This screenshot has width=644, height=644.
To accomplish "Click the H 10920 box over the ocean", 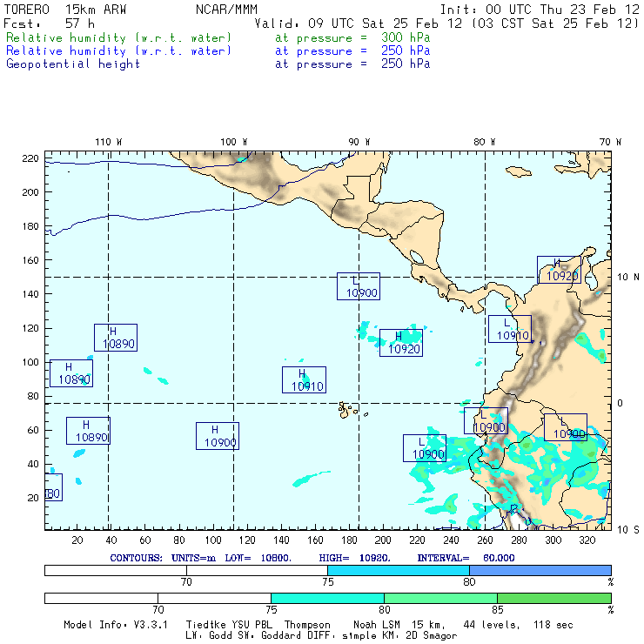I will click(401, 343).
